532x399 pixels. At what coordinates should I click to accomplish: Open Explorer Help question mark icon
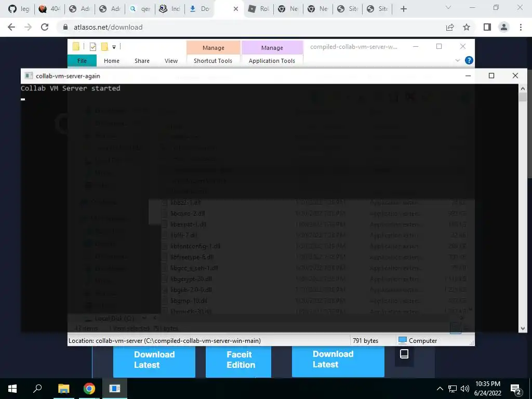point(469,60)
